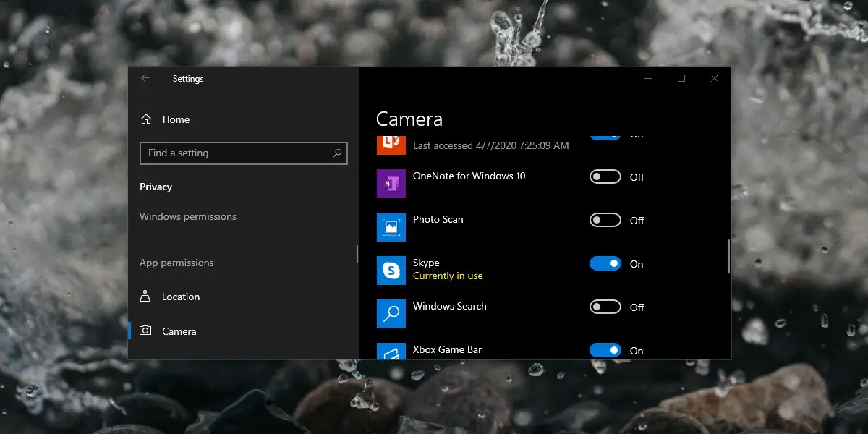Click the Home icon in sidebar
The height and width of the screenshot is (434, 868).
click(x=146, y=119)
